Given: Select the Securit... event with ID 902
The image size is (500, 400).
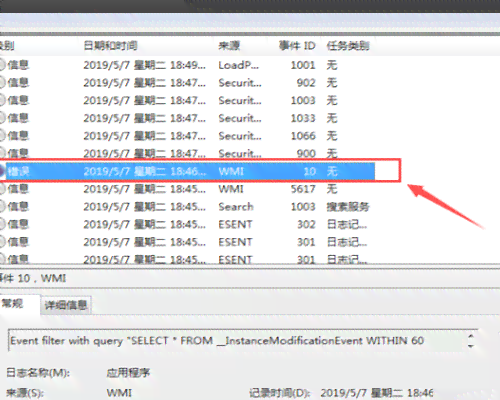Looking at the screenshot, I should point(187,83).
